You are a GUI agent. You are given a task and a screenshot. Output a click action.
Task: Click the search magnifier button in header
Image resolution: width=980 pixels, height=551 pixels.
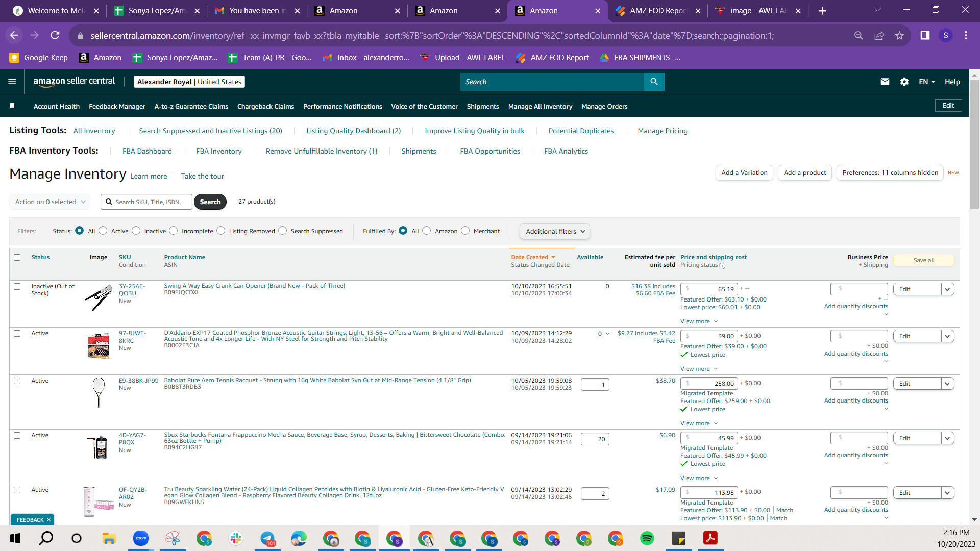(x=654, y=82)
